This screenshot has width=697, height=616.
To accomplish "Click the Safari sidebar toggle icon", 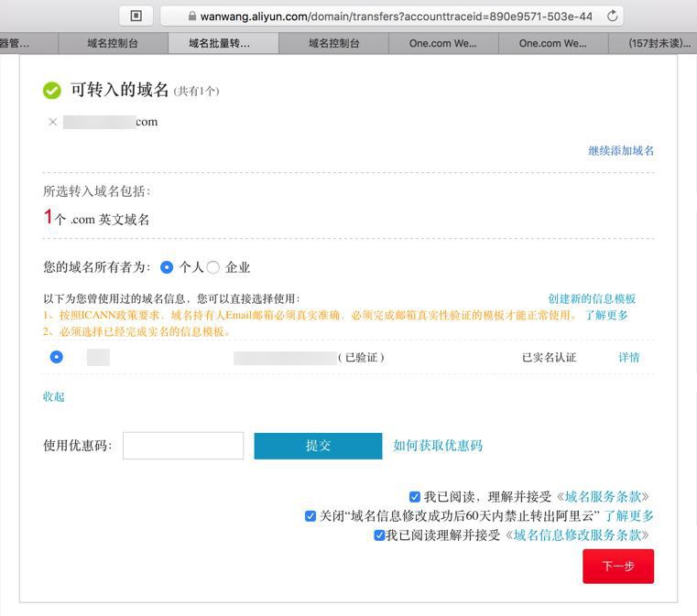I will click(136, 16).
